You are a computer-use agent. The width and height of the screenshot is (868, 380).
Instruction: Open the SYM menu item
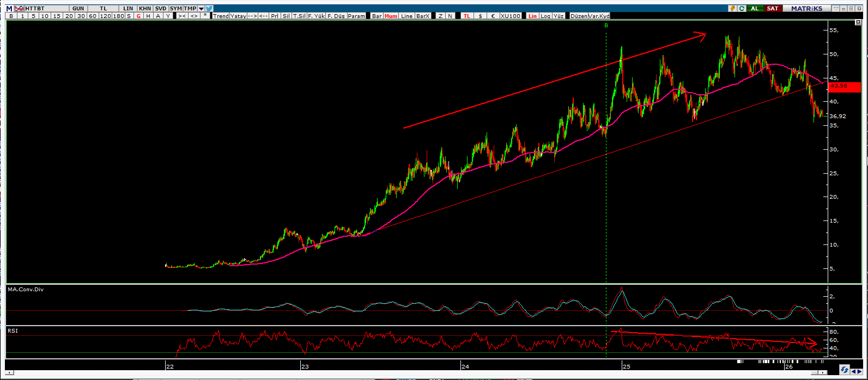point(176,9)
